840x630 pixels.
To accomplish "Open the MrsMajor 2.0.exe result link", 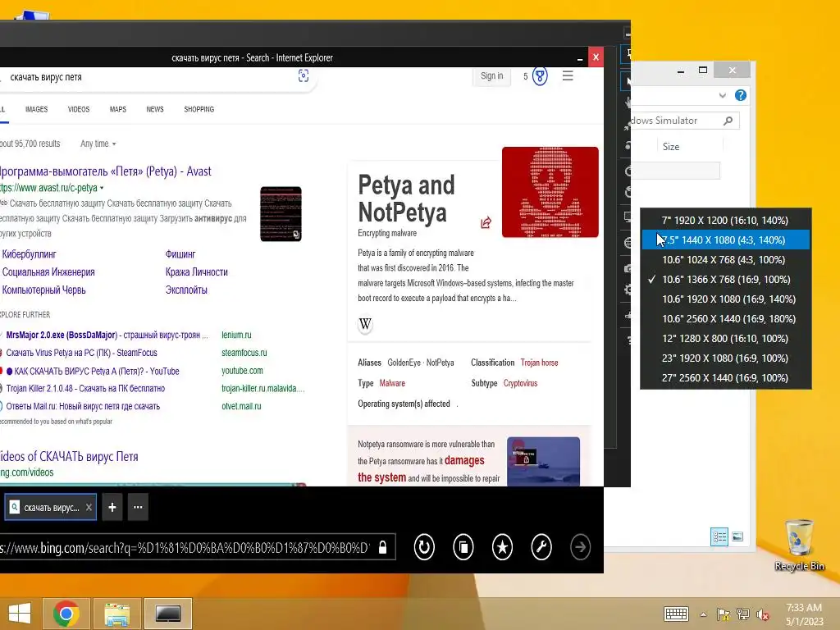I will point(107,335).
